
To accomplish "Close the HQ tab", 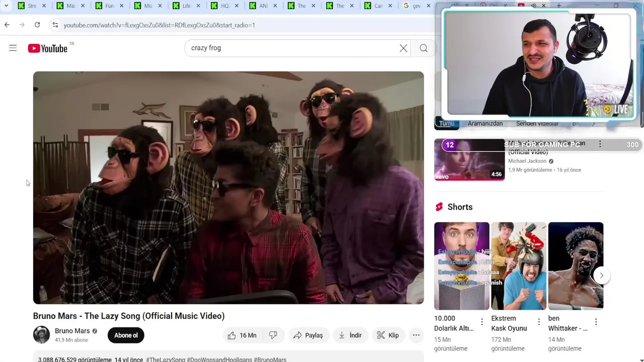I will (x=237, y=6).
